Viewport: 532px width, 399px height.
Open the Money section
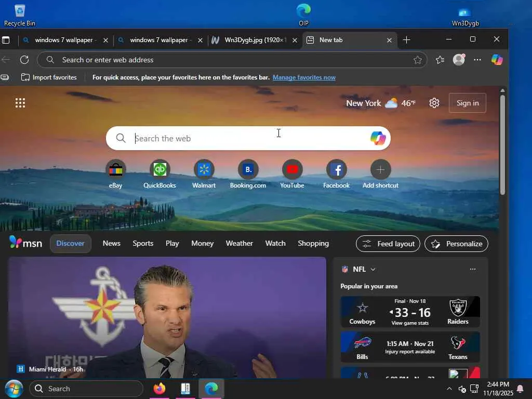(202, 243)
